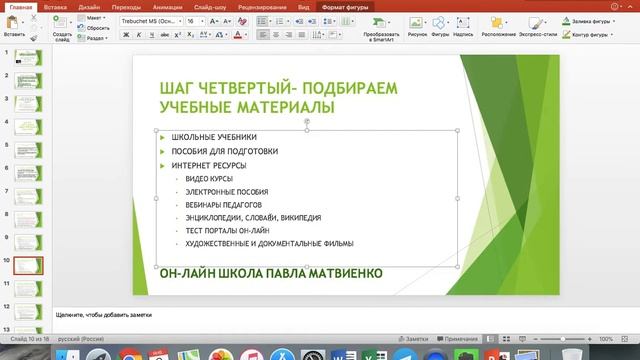
Task: Toggle bold (Ж) formatting
Action: (x=126, y=35)
